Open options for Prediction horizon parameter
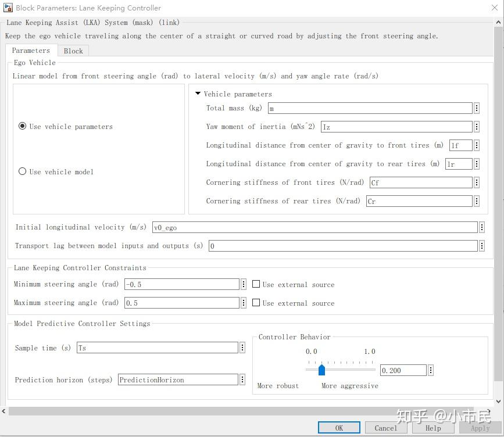The image size is (504, 437). click(242, 379)
